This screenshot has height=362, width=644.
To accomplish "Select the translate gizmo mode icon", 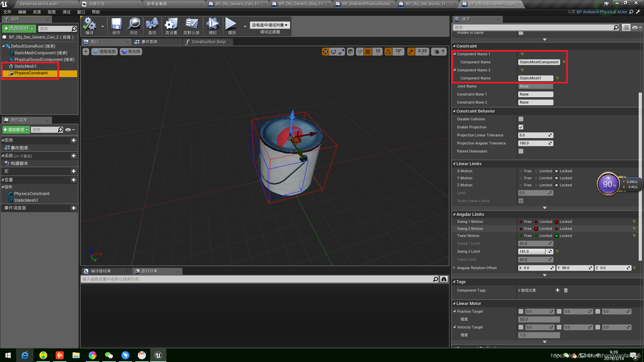I will [325, 52].
